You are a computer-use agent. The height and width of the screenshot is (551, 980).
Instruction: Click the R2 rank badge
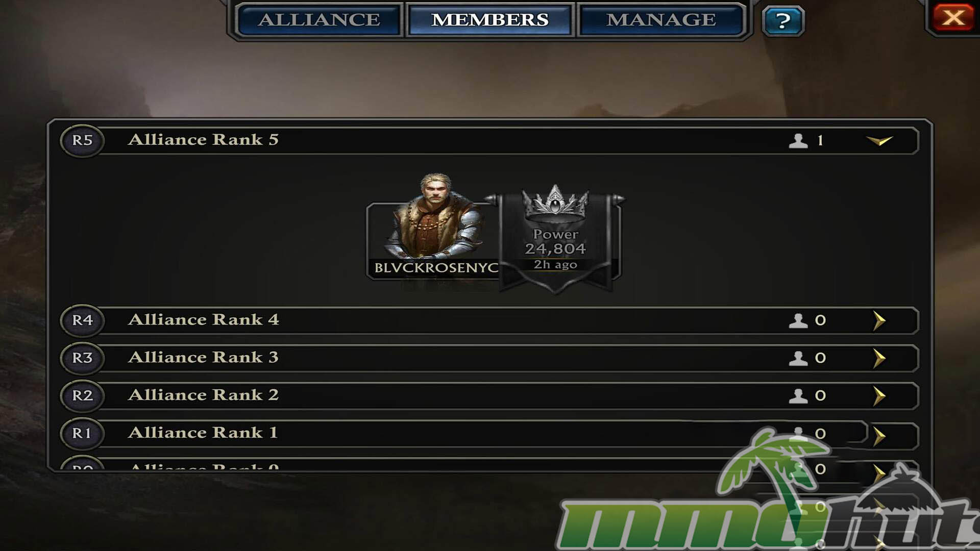82,395
